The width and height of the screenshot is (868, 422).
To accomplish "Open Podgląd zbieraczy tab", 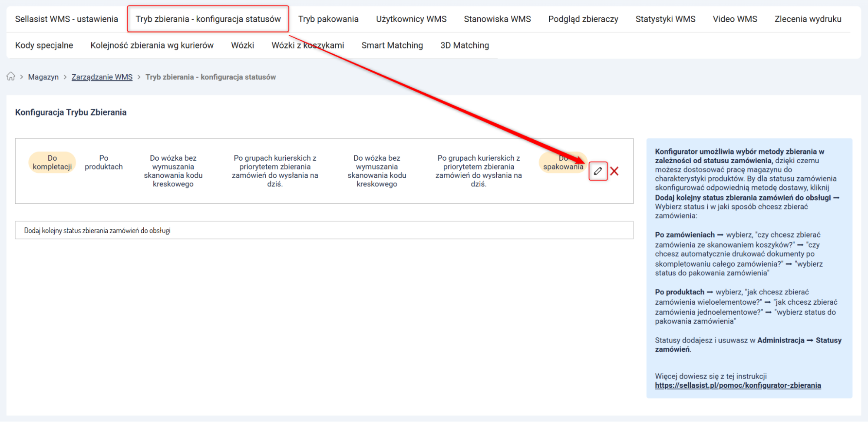I will 583,19.
